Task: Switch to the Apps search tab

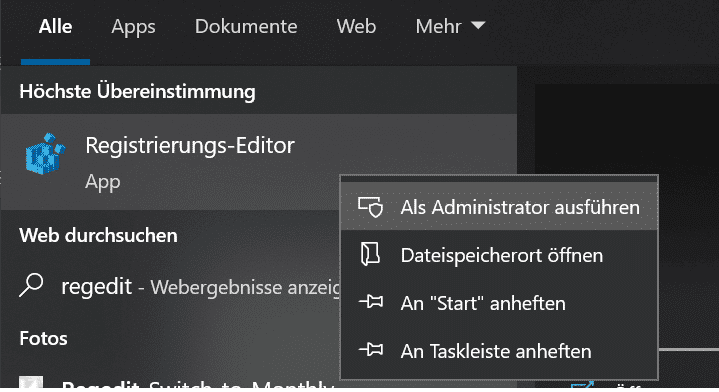Action: pyautogui.click(x=133, y=27)
